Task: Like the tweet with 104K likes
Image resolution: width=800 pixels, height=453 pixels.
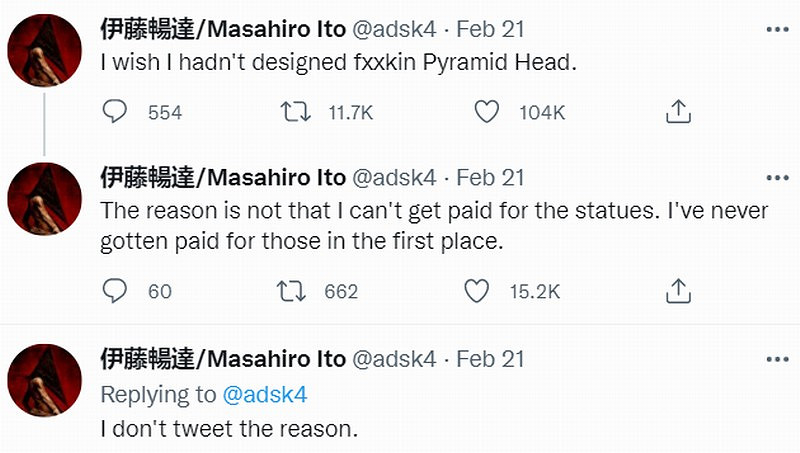Action: 487,112
